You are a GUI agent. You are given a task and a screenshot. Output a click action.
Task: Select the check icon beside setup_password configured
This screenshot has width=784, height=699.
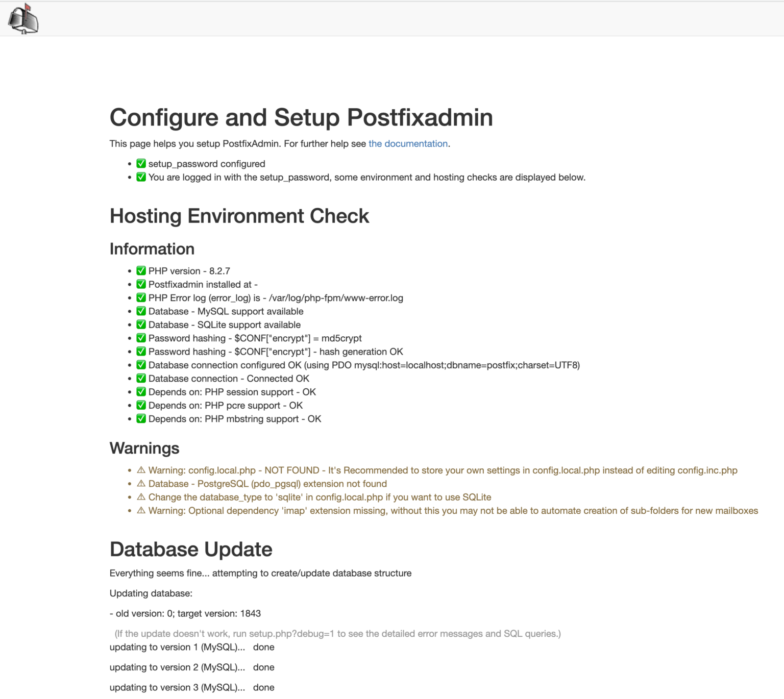pos(141,164)
